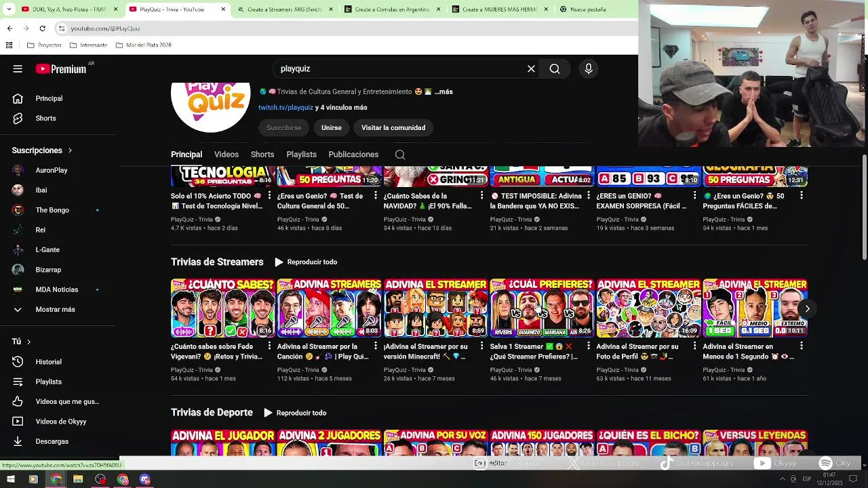Expand channel description with ...más
The width and height of the screenshot is (868, 488).
(443, 91)
